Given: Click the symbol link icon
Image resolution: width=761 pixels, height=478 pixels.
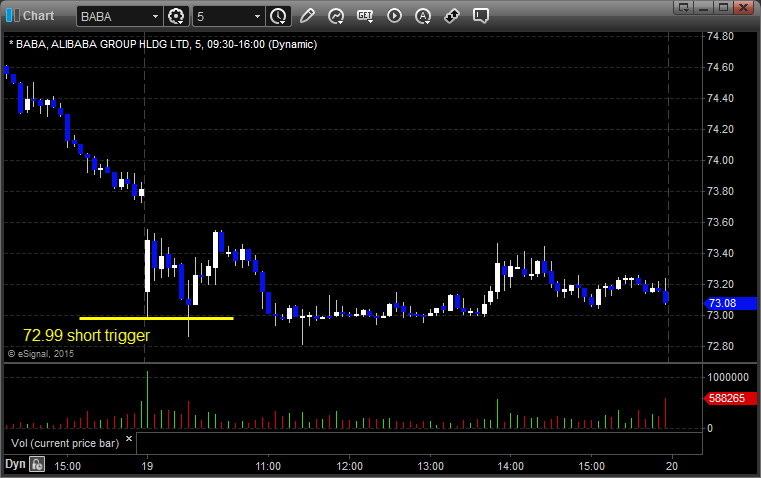Looking at the screenshot, I should [x=452, y=16].
